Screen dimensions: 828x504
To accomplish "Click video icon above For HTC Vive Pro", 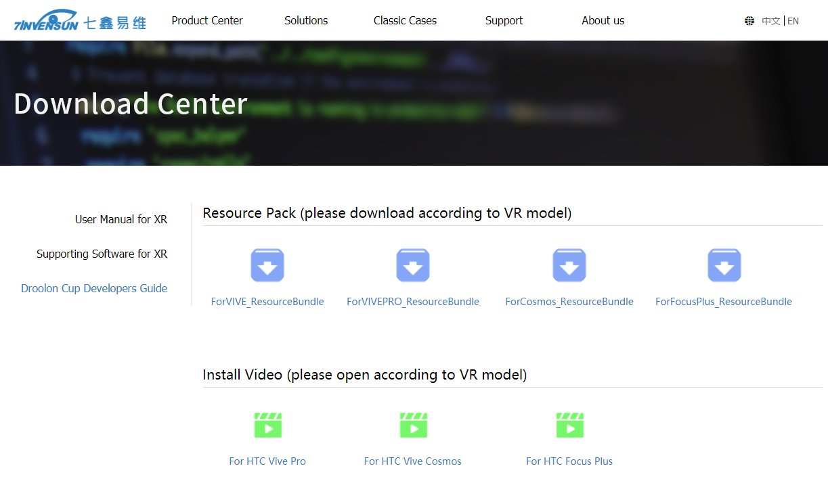I will click(x=267, y=426).
